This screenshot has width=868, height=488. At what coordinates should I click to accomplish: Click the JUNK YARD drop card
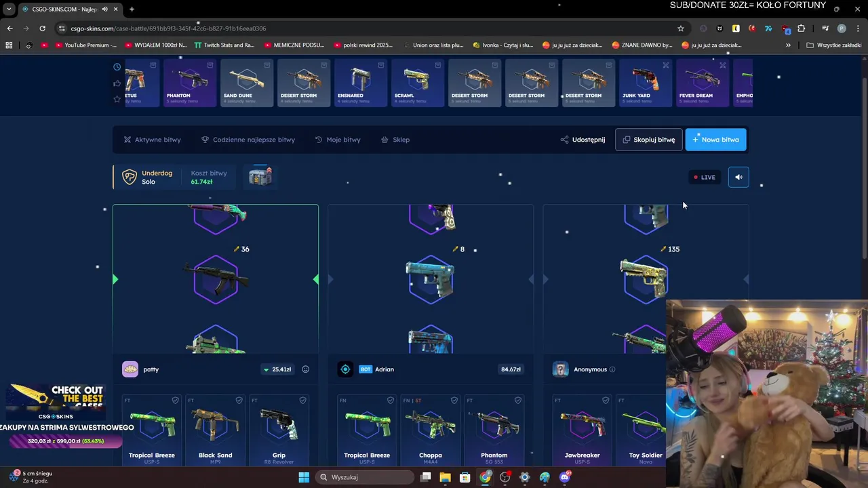[x=646, y=83]
